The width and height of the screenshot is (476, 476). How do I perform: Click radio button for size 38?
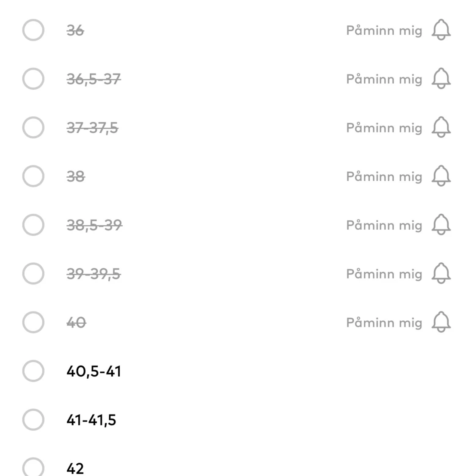click(33, 176)
